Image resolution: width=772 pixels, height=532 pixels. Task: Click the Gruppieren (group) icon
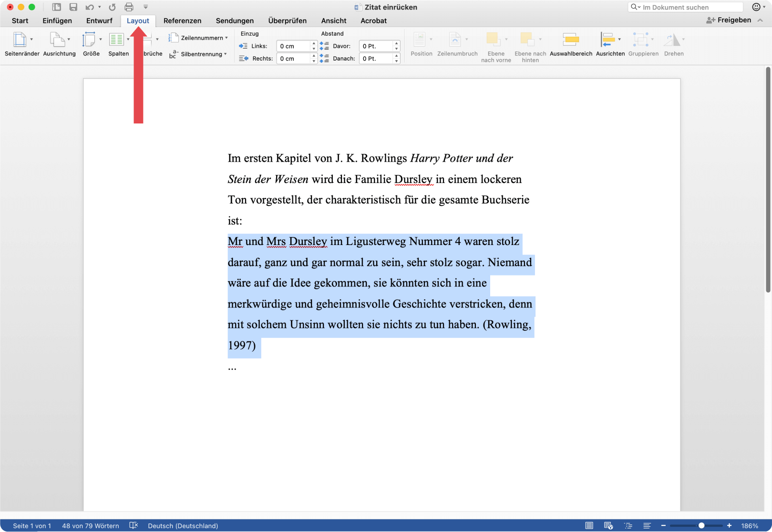point(640,40)
